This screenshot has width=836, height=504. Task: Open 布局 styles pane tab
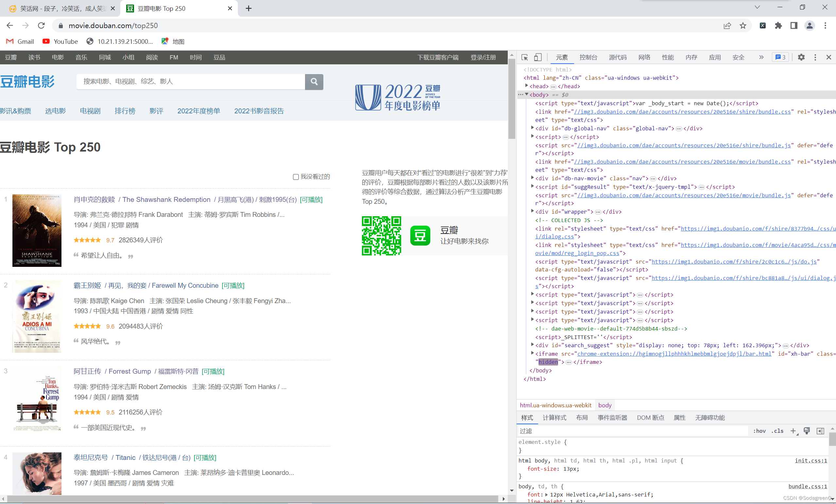point(582,417)
